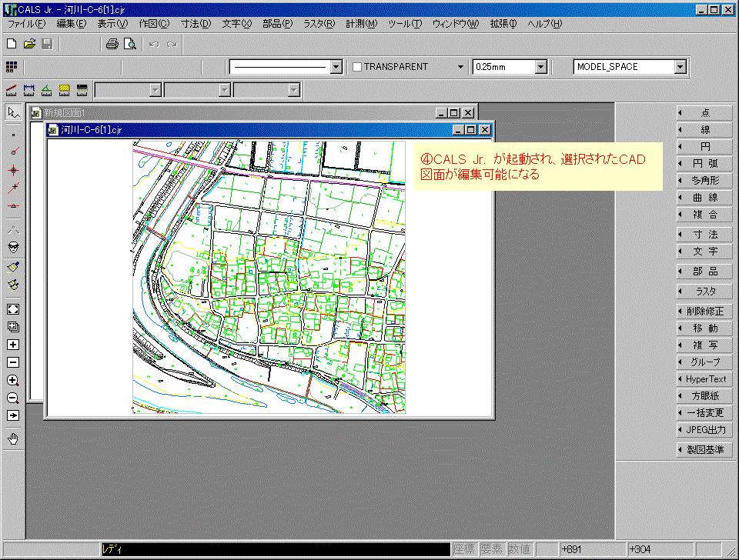Choose the midpoint triangle snap icon
Screen dimensions: 739x560
point(13,206)
